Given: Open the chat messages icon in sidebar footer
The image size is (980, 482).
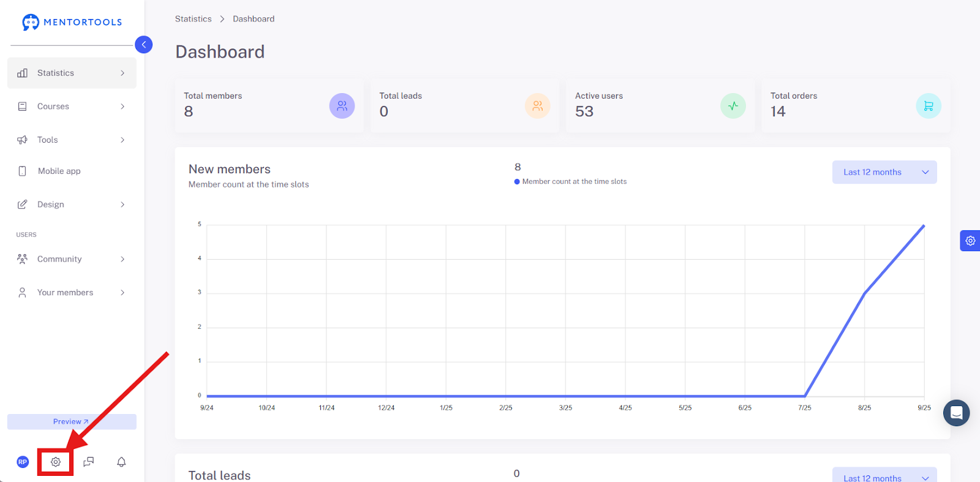Looking at the screenshot, I should pos(89,462).
